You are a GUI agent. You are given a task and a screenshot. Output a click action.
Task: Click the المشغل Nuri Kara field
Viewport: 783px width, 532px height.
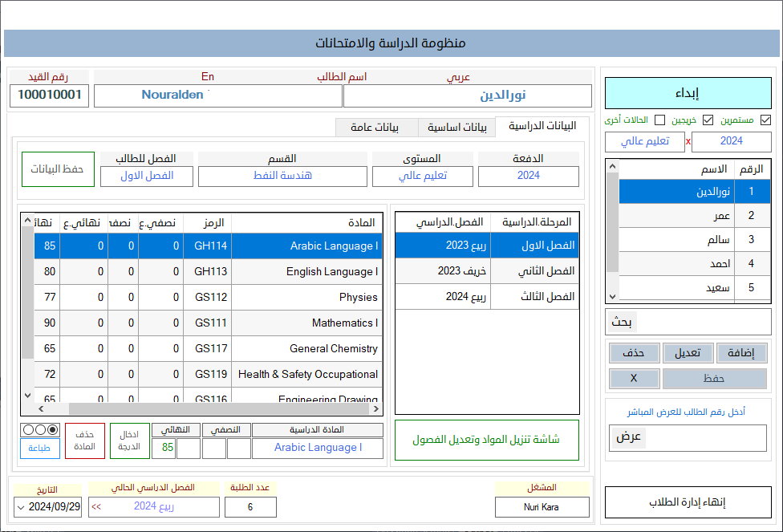tap(542, 507)
